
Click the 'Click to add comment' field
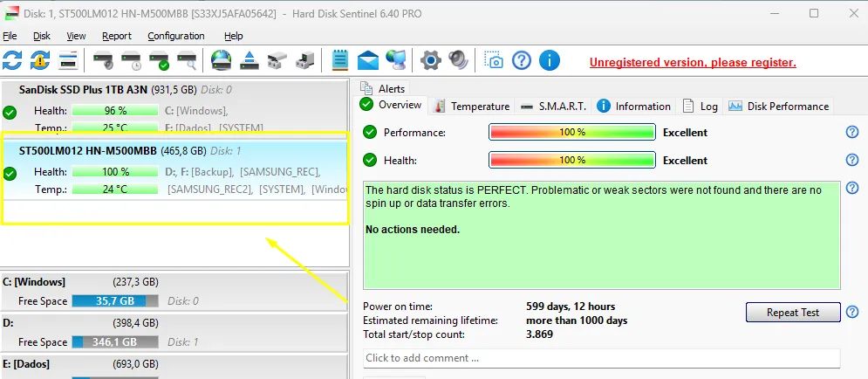point(602,358)
